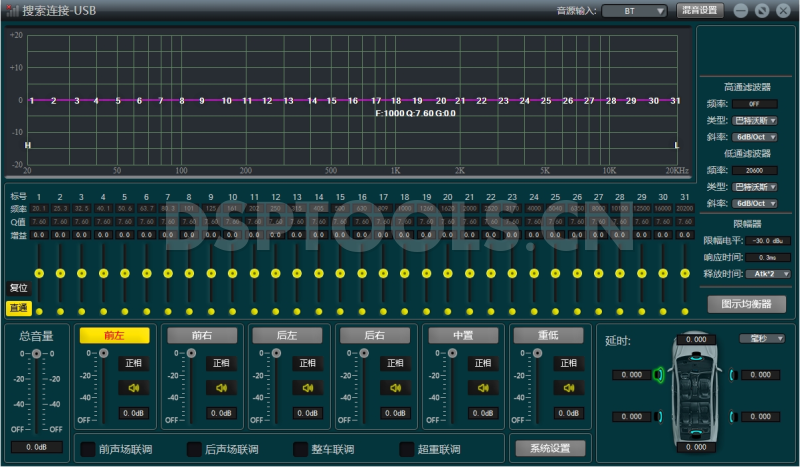Enable 整车联调 checkbox

pyautogui.click(x=301, y=449)
